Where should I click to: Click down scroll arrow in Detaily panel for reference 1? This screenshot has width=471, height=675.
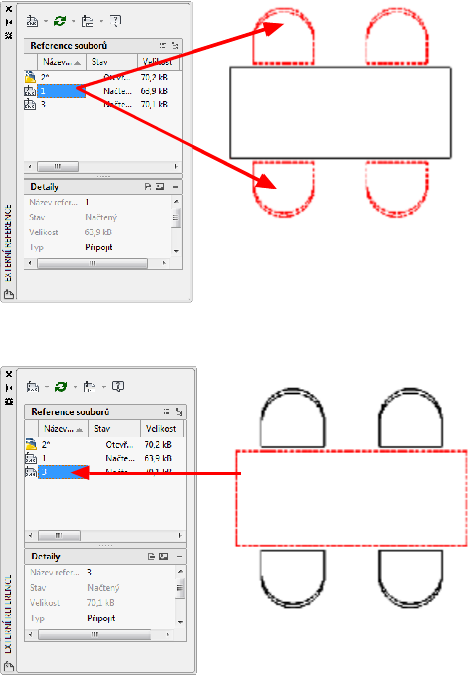click(176, 251)
